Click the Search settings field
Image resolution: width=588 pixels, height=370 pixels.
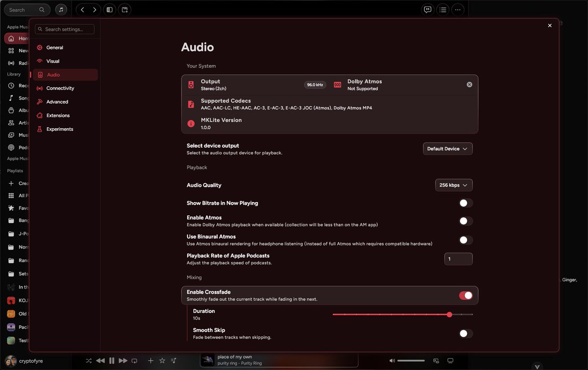65,29
